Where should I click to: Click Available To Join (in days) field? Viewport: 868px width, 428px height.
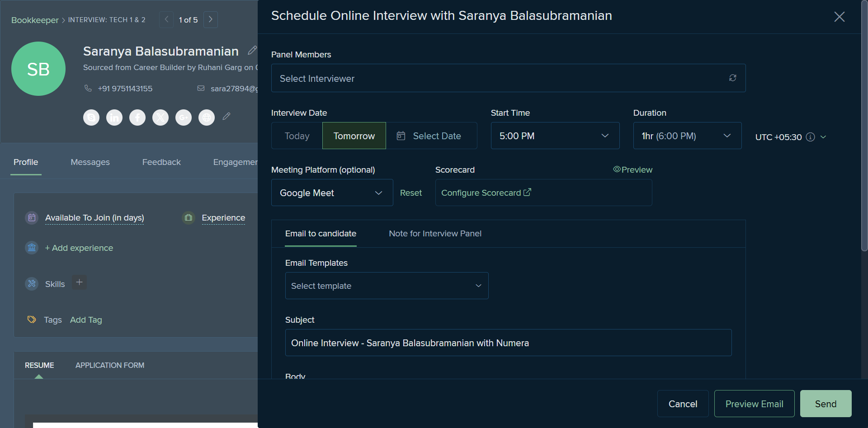coord(94,218)
